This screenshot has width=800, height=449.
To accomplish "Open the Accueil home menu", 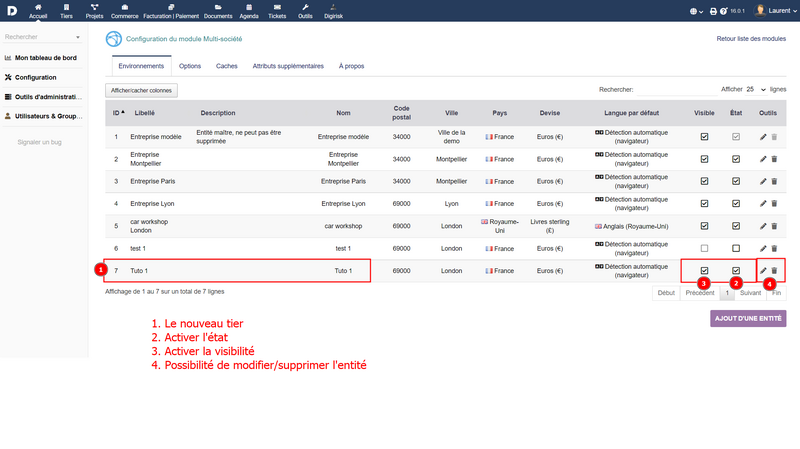I will click(x=38, y=11).
